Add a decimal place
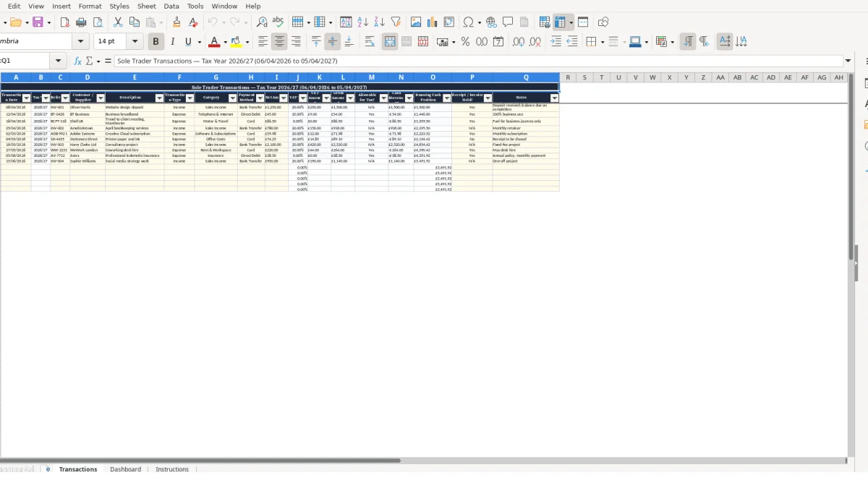 tap(519, 42)
